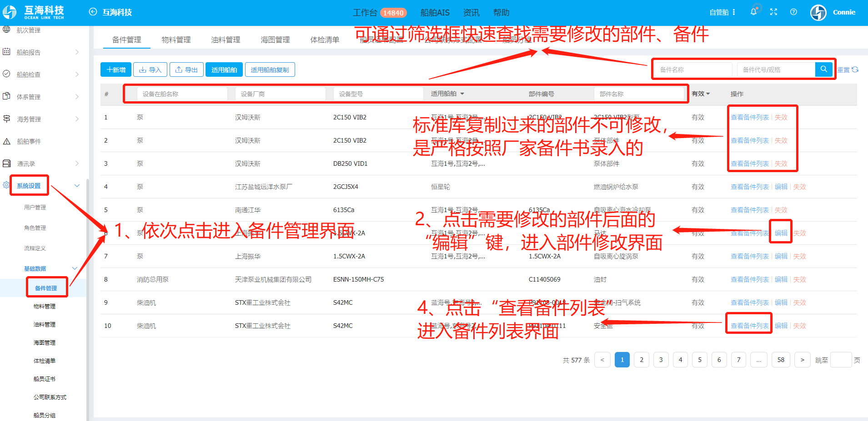The image size is (868, 421).
Task: Expand the 海务管理 menu chevron
Action: tap(77, 119)
